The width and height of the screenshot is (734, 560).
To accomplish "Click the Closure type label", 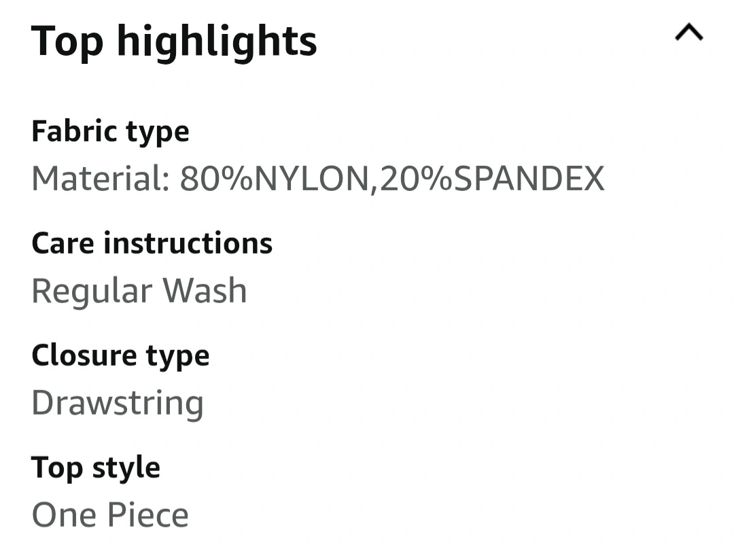I will pos(120,357).
